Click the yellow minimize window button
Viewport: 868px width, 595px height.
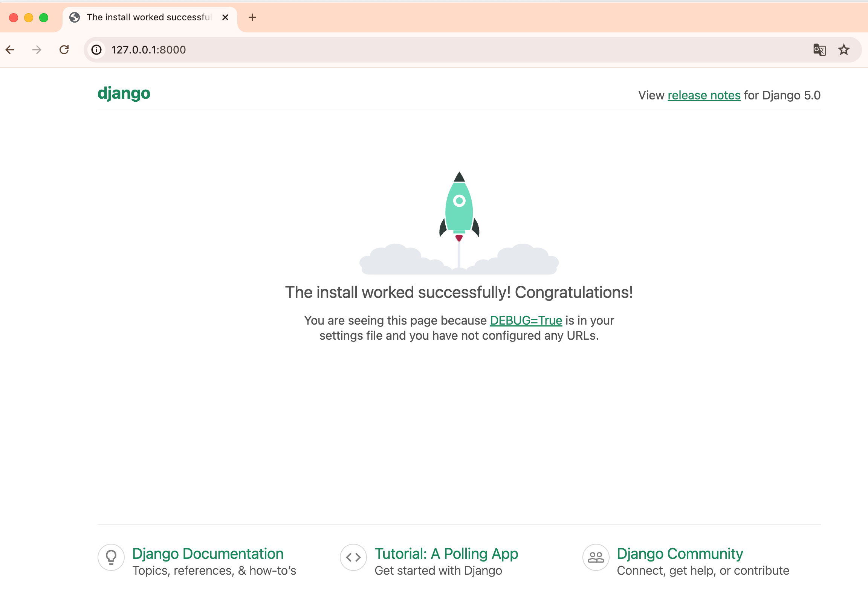29,18
